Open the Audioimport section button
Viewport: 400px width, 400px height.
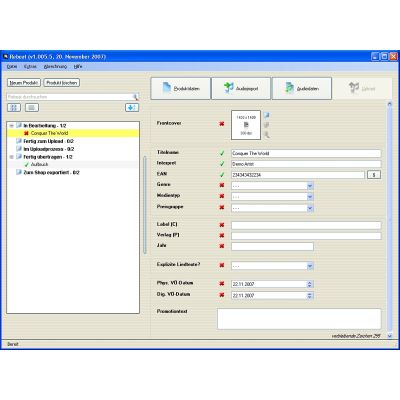241,89
